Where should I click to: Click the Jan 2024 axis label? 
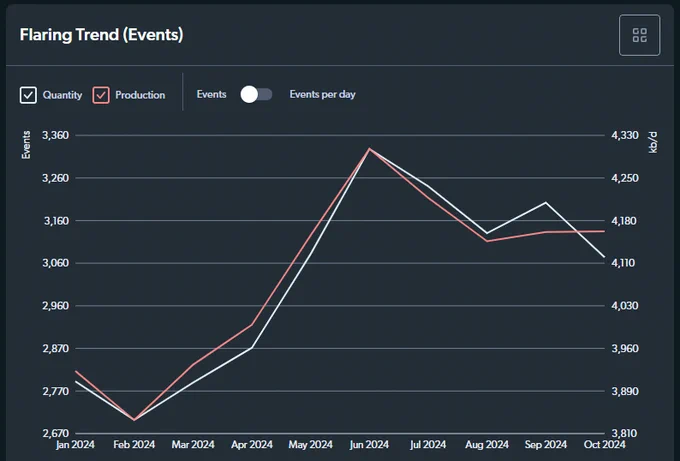[75, 445]
